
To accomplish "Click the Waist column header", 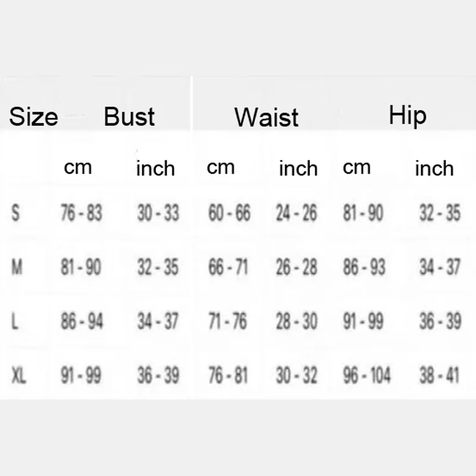I will coord(265,117).
